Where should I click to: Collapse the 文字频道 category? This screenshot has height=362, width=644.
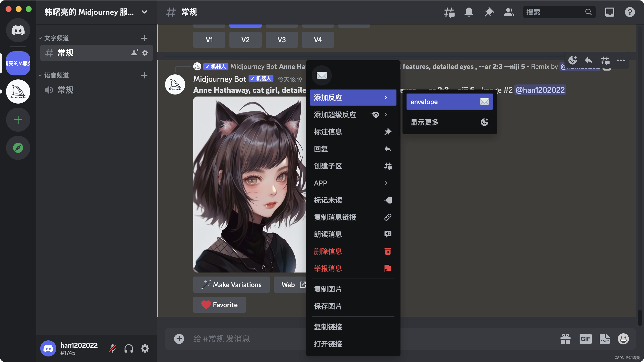(56, 38)
